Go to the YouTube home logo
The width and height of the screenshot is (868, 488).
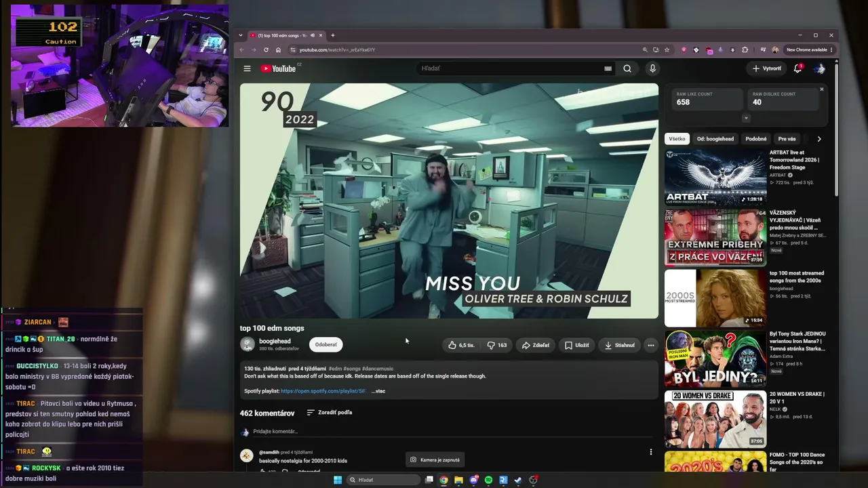click(279, 68)
